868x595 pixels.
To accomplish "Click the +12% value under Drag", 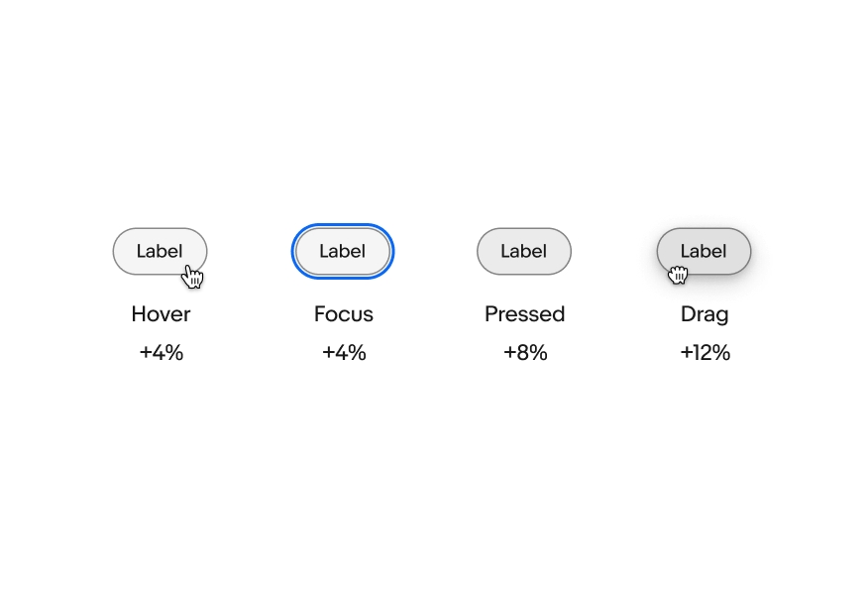I will tap(705, 352).
